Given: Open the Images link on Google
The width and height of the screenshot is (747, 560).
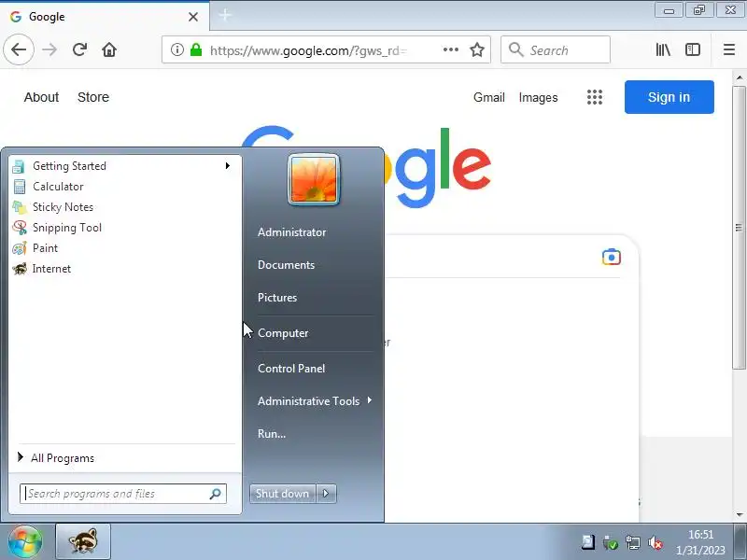Looking at the screenshot, I should 538,97.
